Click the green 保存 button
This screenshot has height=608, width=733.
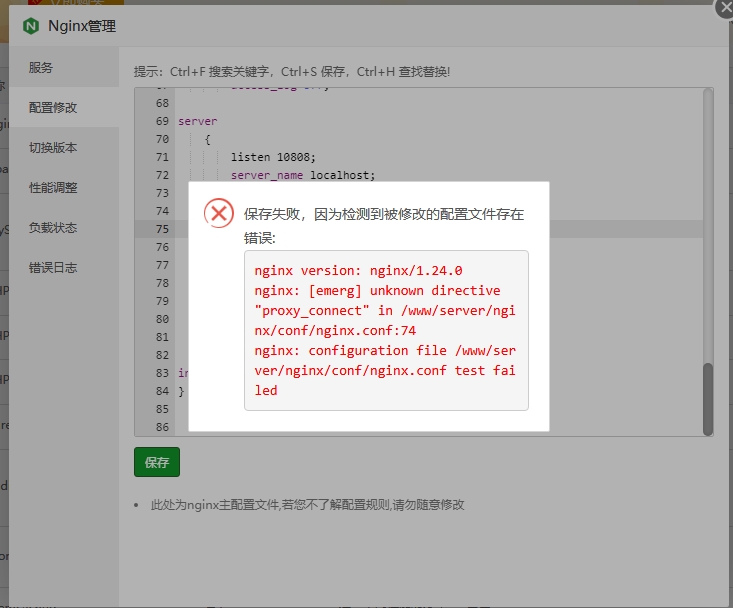pos(157,462)
